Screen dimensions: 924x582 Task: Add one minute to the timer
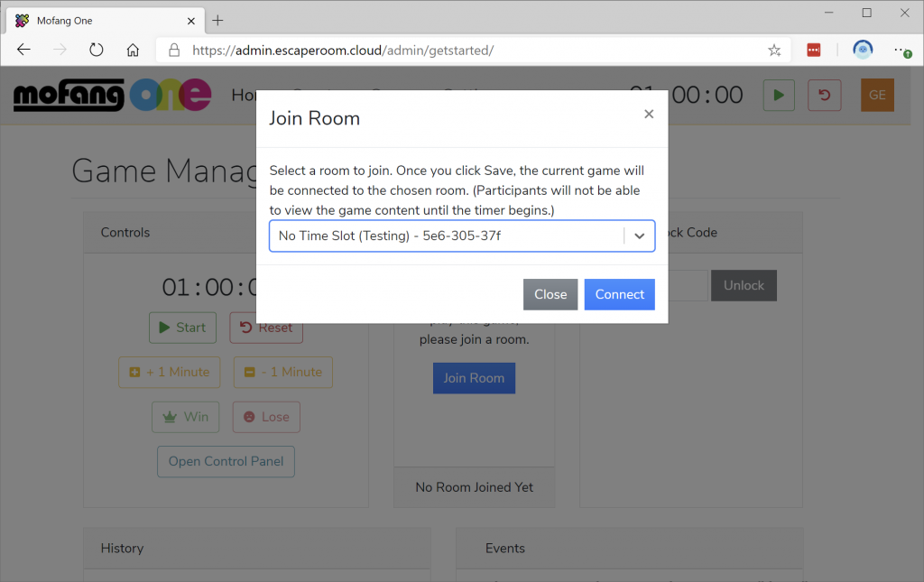click(x=169, y=372)
